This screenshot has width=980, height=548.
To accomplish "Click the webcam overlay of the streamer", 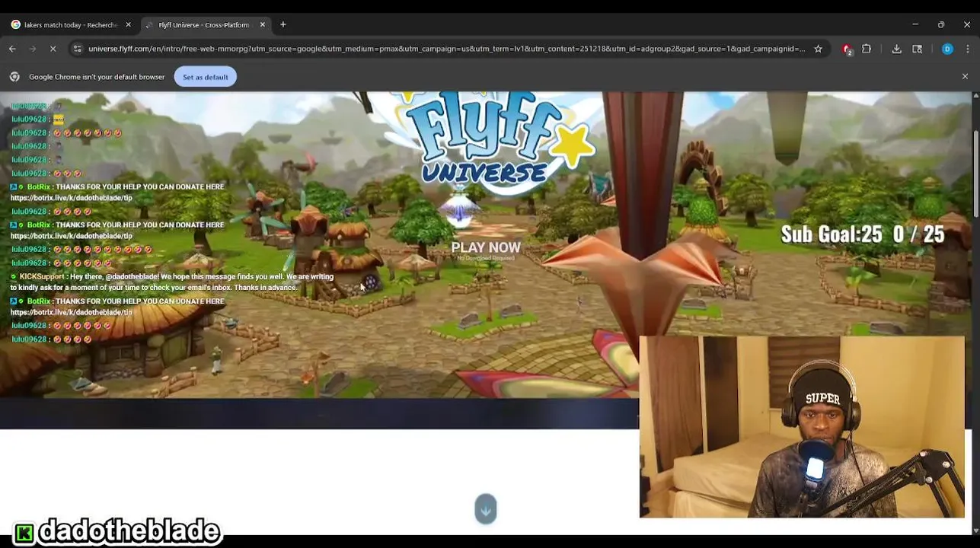I will pos(802,427).
